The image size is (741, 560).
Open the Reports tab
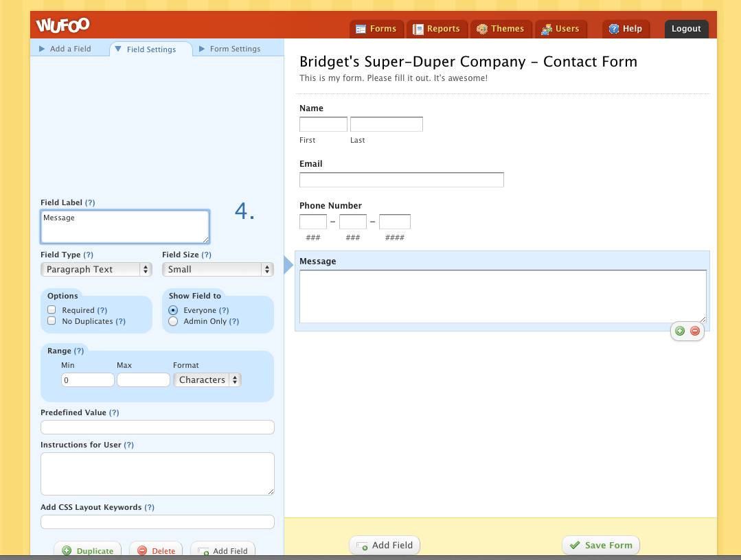pos(437,29)
